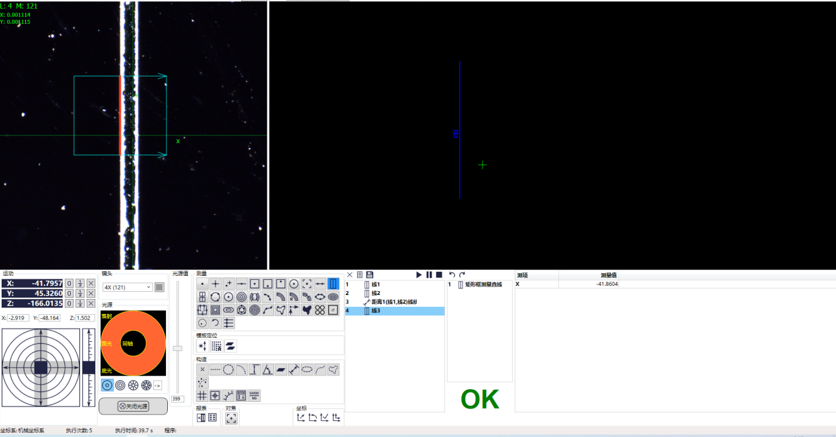Click the save program floppy disk icon
Image resolution: width=836 pixels, height=437 pixels.
pyautogui.click(x=370, y=275)
